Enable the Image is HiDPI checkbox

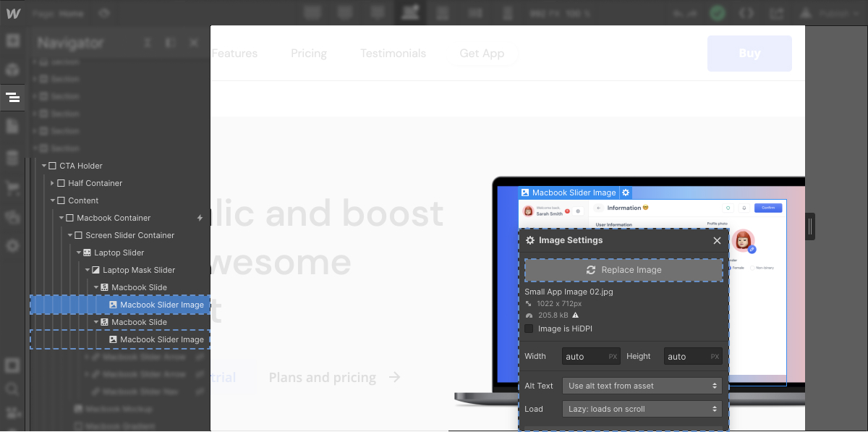(529, 329)
